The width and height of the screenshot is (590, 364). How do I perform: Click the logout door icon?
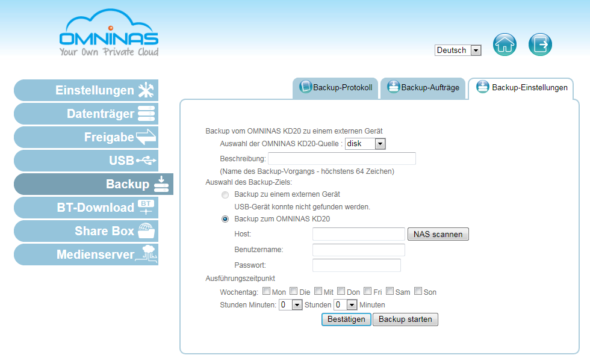coord(540,45)
